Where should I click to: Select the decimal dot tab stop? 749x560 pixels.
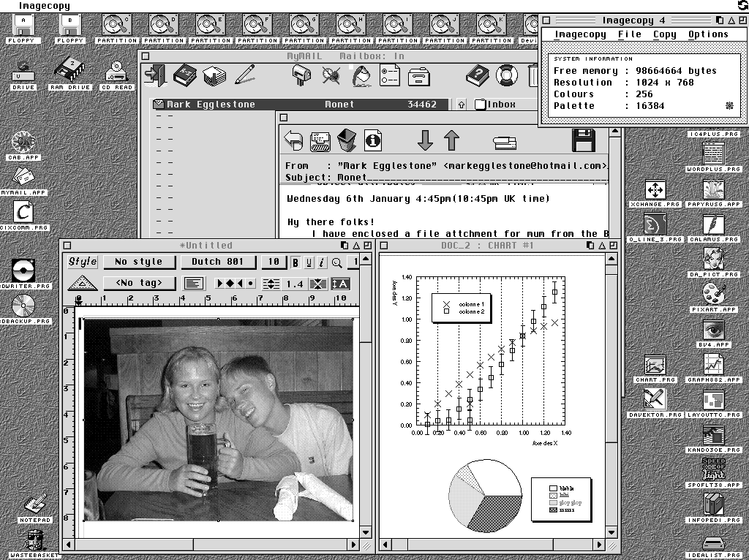pos(250,284)
